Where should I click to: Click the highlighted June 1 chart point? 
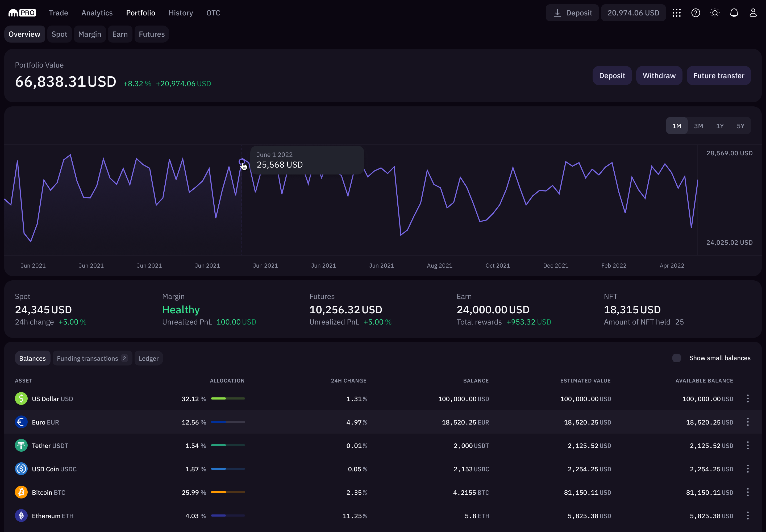tap(242, 162)
